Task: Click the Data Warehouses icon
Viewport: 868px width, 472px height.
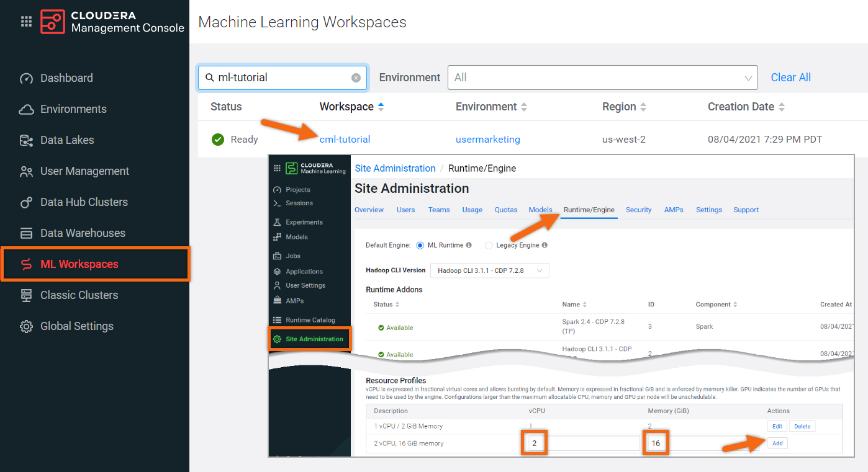Action: point(26,233)
